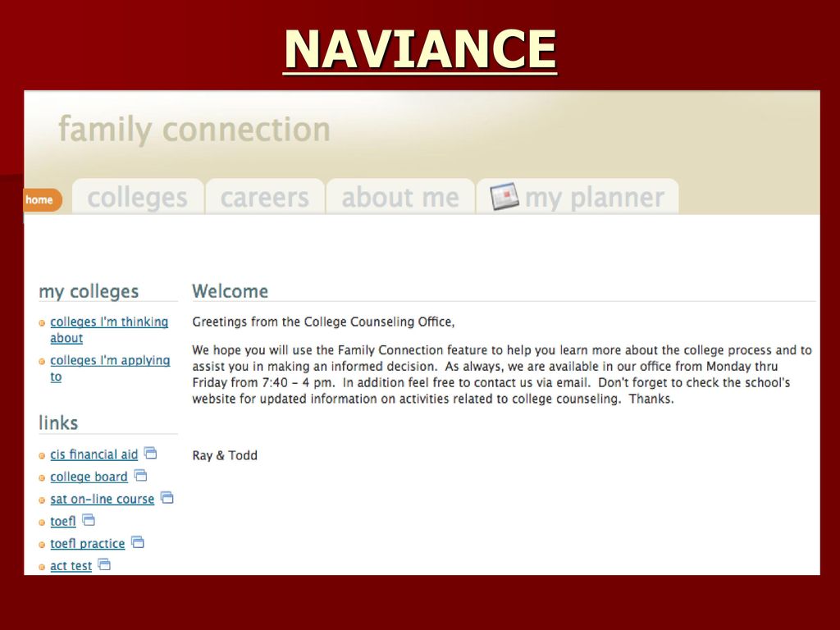Click the calendar icon beside my planner

click(x=504, y=197)
